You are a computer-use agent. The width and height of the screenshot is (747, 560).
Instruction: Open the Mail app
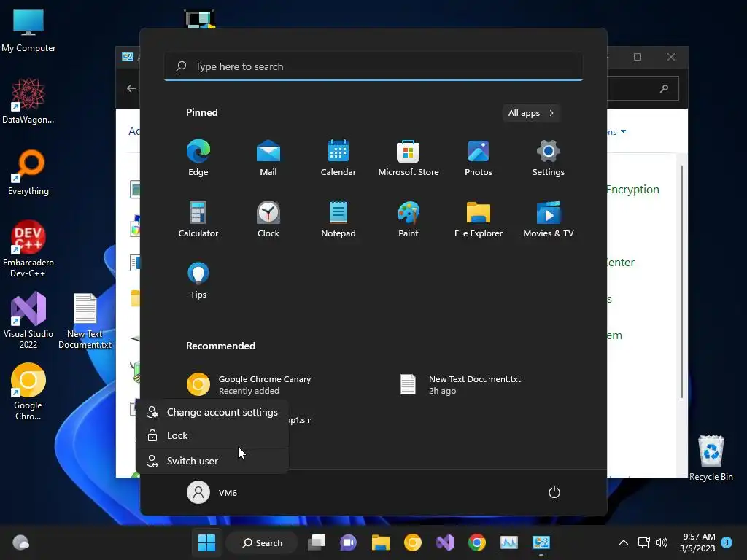coord(268,158)
